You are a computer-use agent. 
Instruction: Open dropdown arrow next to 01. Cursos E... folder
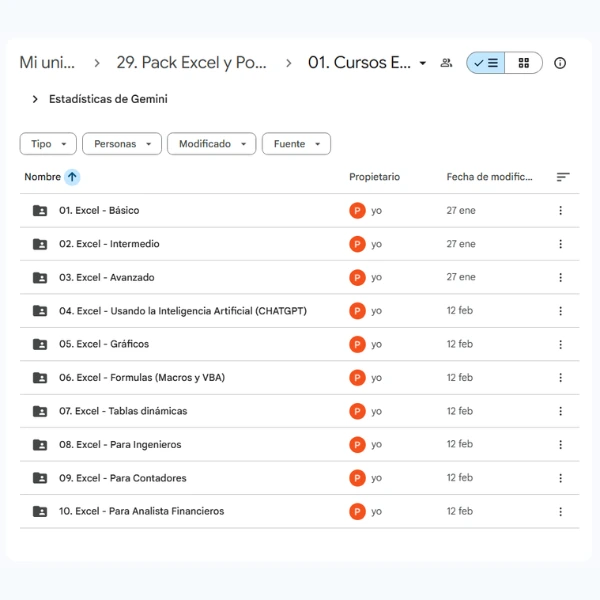coord(422,63)
